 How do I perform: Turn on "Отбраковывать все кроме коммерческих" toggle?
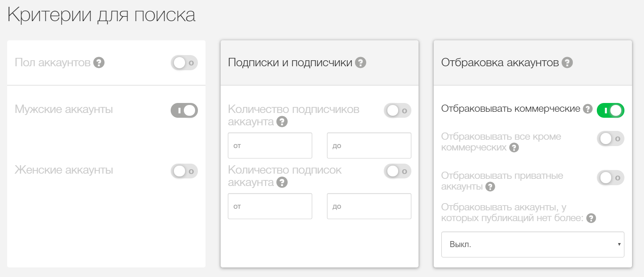coord(610,138)
